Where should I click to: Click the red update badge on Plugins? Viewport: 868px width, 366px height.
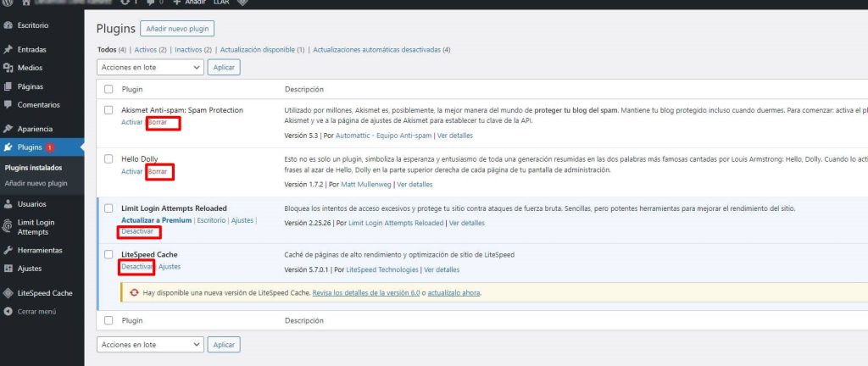click(x=50, y=147)
